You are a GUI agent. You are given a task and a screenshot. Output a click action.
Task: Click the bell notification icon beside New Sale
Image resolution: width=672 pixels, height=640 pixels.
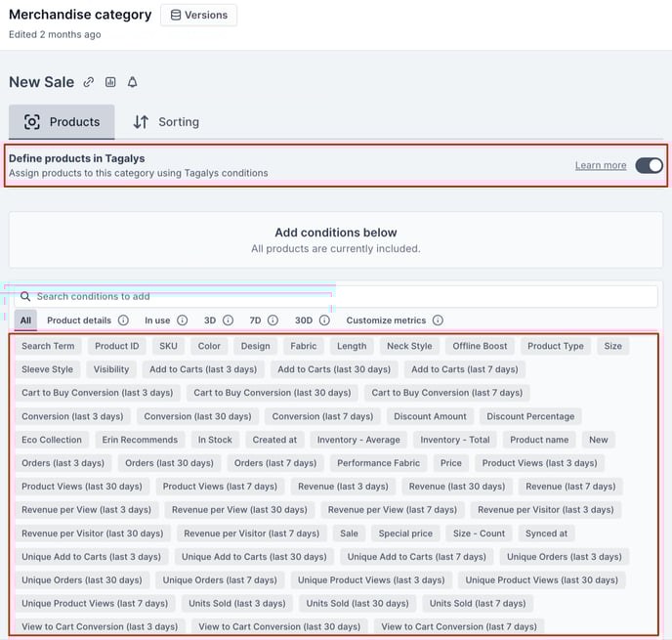(x=133, y=82)
